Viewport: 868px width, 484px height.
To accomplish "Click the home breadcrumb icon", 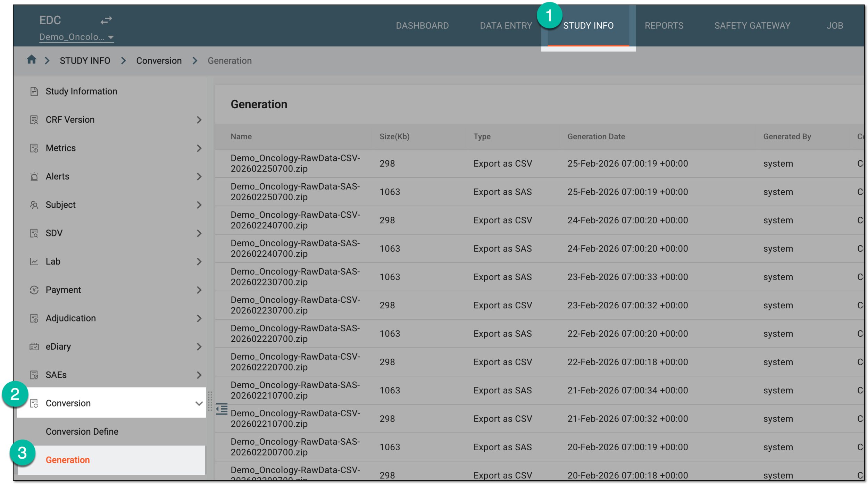I will [32, 60].
